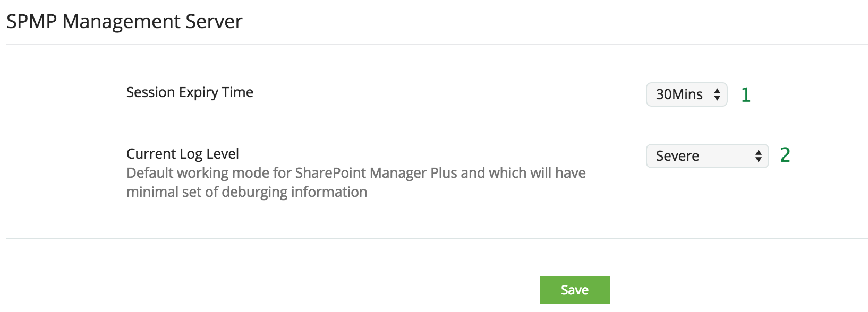Change session timeout from 30Mins
Image resolution: width=868 pixels, height=312 pixels.
tap(686, 94)
